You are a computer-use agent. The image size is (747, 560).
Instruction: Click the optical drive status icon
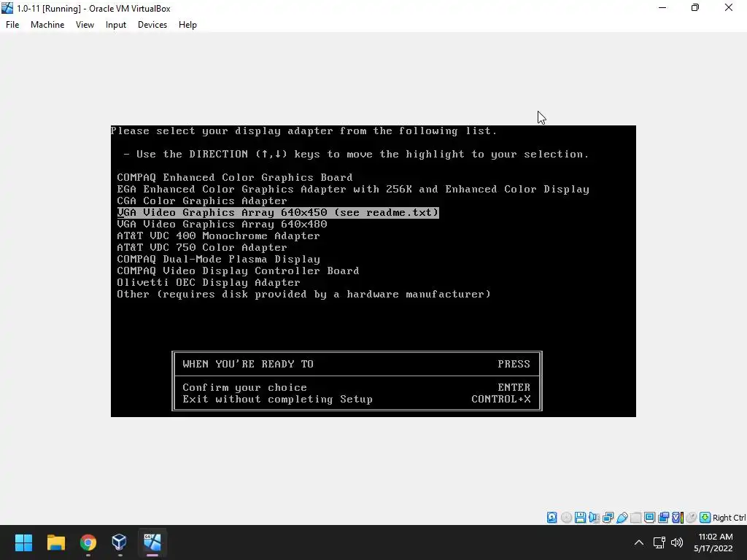pyautogui.click(x=566, y=518)
